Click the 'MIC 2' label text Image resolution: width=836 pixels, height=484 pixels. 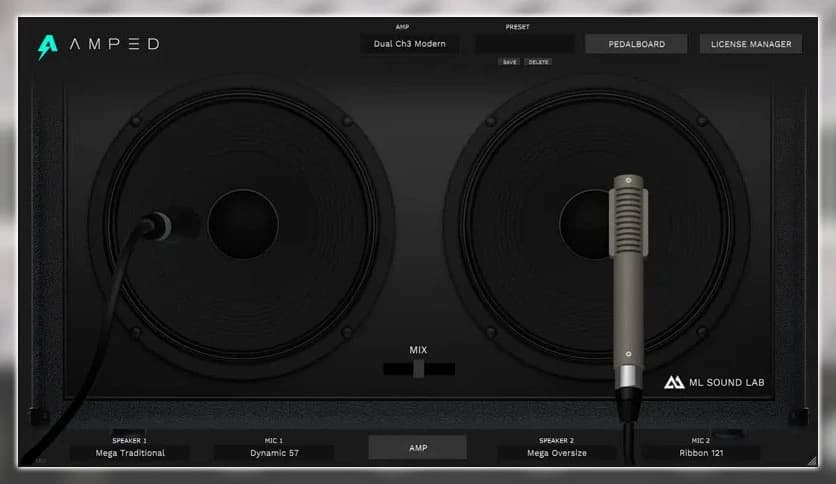pyautogui.click(x=701, y=440)
